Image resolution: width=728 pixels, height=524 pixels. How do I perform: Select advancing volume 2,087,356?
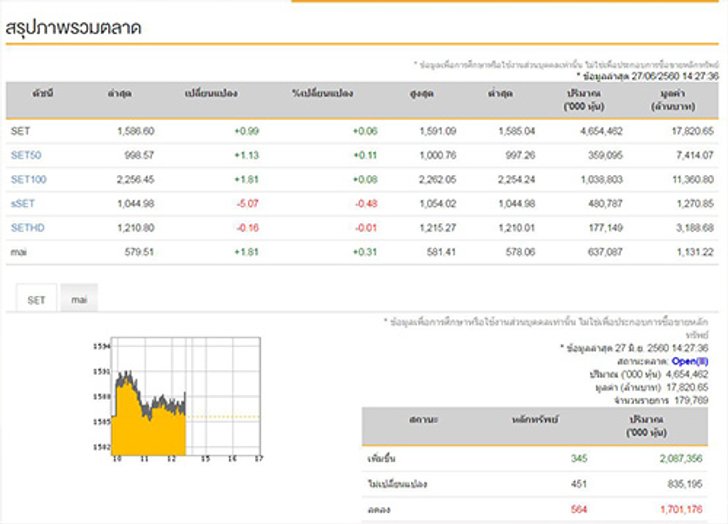coord(681,459)
